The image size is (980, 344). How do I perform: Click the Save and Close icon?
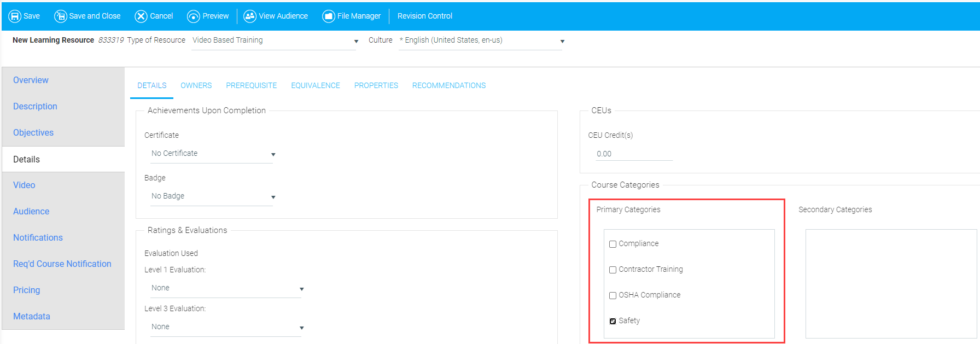(x=60, y=16)
